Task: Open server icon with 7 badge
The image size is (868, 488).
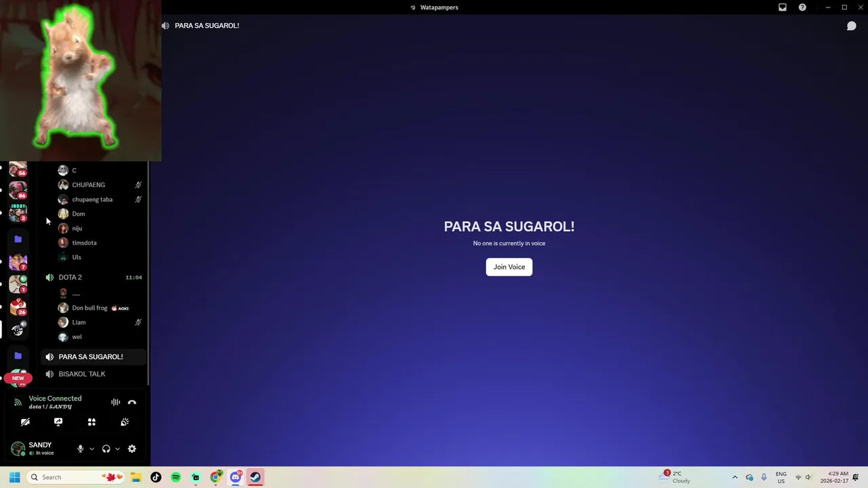Action: (x=18, y=262)
